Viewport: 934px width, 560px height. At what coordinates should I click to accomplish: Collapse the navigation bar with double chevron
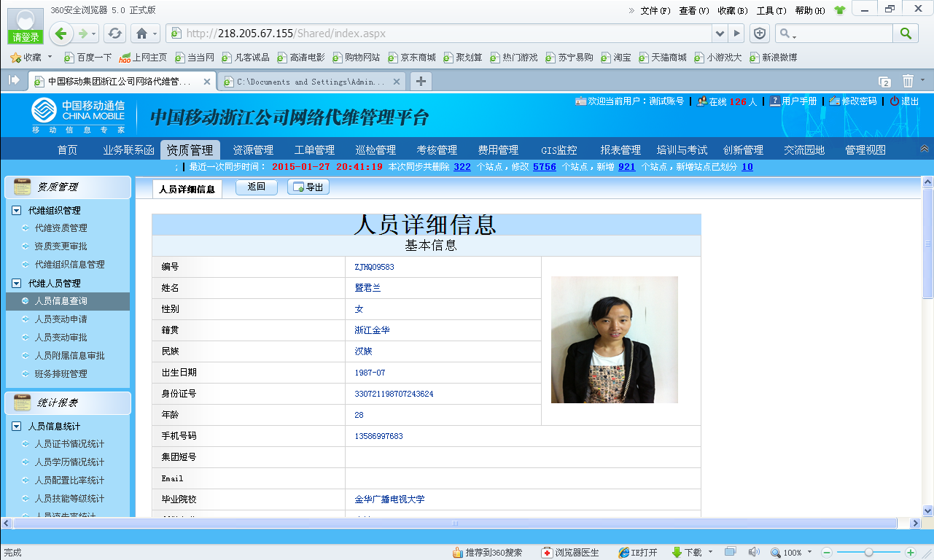click(x=925, y=149)
